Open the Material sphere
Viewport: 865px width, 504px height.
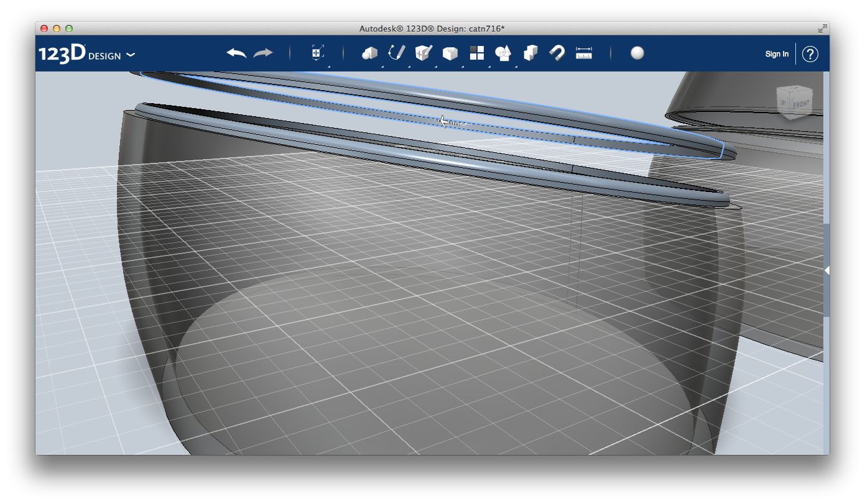(637, 53)
